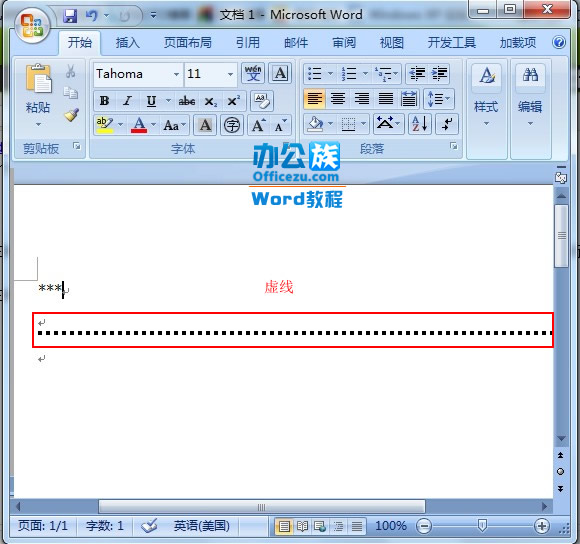Click the Office button orb
Viewport: 580px width, 544px height.
[x=33, y=25]
